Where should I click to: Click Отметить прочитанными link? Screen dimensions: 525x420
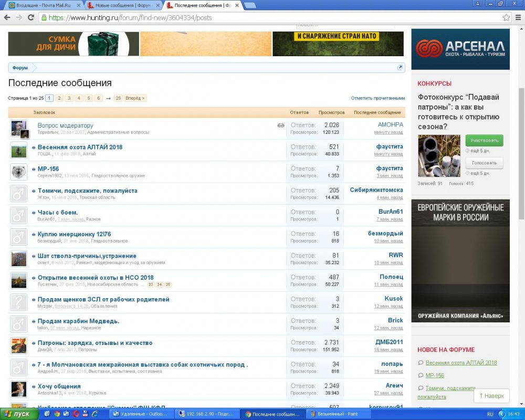pyautogui.click(x=378, y=98)
